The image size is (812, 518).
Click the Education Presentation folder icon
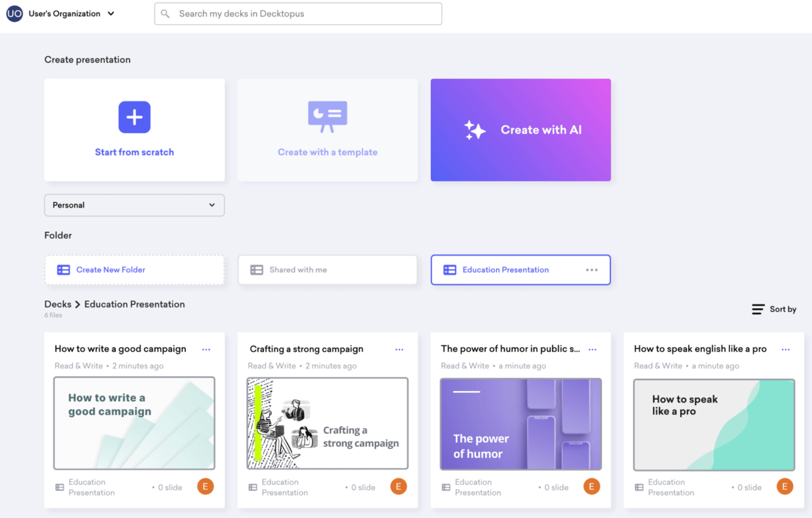pyautogui.click(x=450, y=270)
